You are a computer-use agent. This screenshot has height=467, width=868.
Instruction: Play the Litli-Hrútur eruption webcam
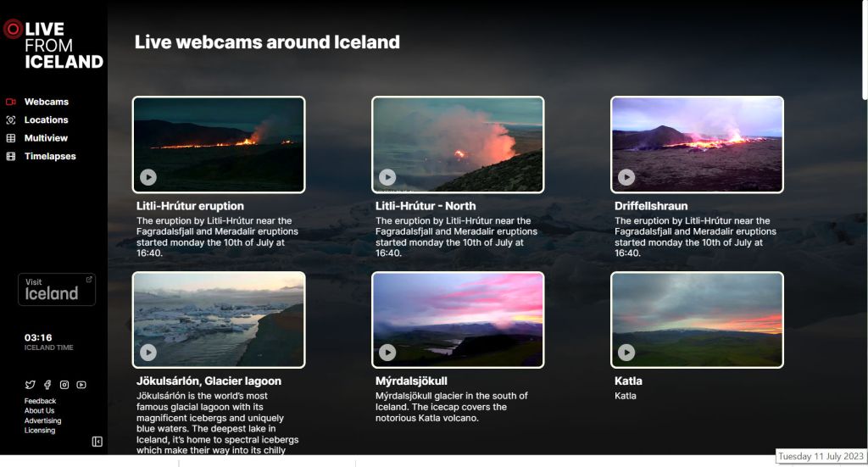coord(147,177)
